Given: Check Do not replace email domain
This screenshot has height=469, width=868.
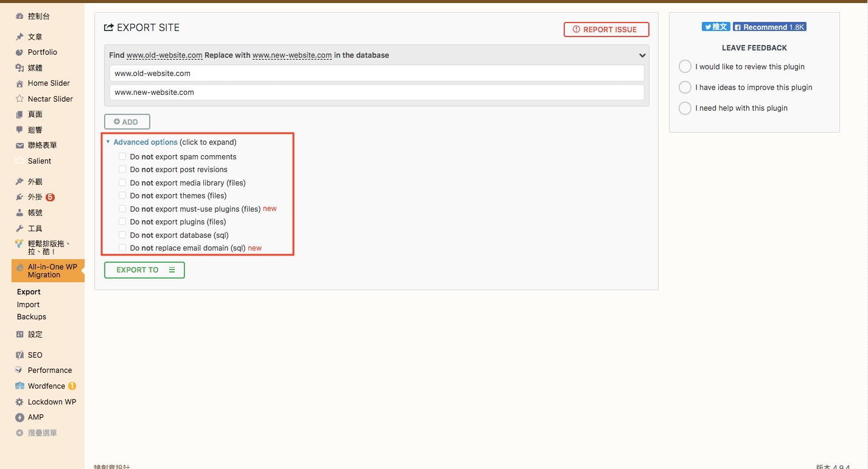Looking at the screenshot, I should click(x=122, y=248).
